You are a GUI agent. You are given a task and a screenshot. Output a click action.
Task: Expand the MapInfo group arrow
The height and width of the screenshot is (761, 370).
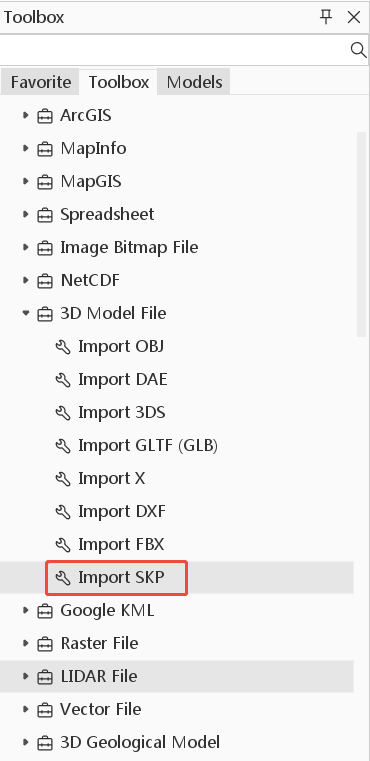(x=26, y=149)
